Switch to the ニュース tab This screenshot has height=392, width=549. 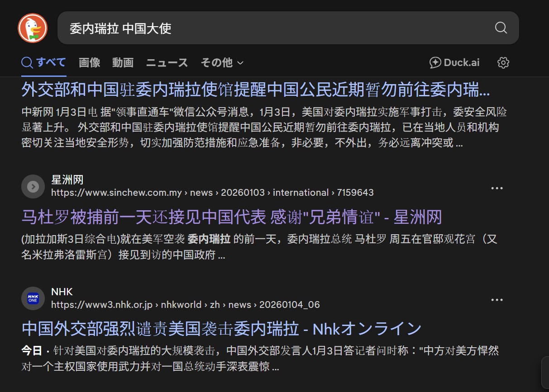pyautogui.click(x=167, y=63)
